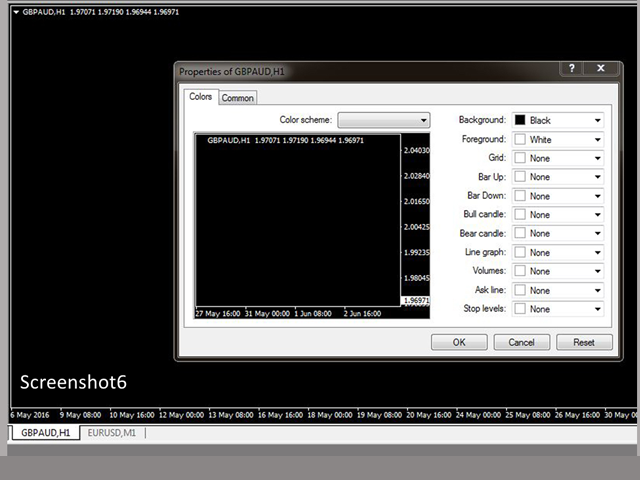The image size is (640, 480).
Task: Click the black Background color swatch
Action: pyautogui.click(x=520, y=121)
